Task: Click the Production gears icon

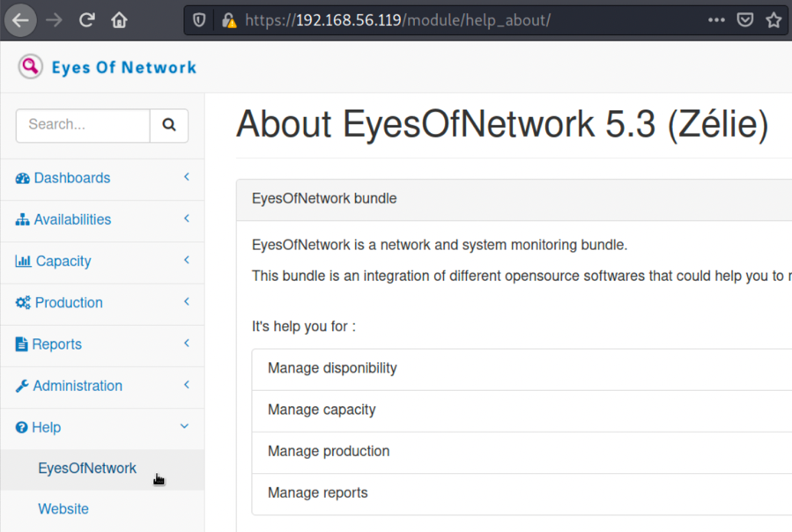Action: 23,303
